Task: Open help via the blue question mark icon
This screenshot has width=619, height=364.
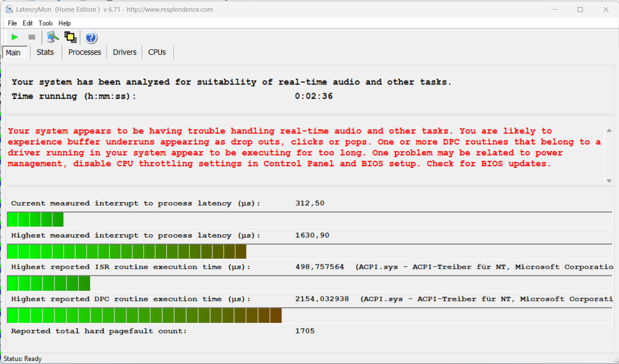Action: coord(91,38)
